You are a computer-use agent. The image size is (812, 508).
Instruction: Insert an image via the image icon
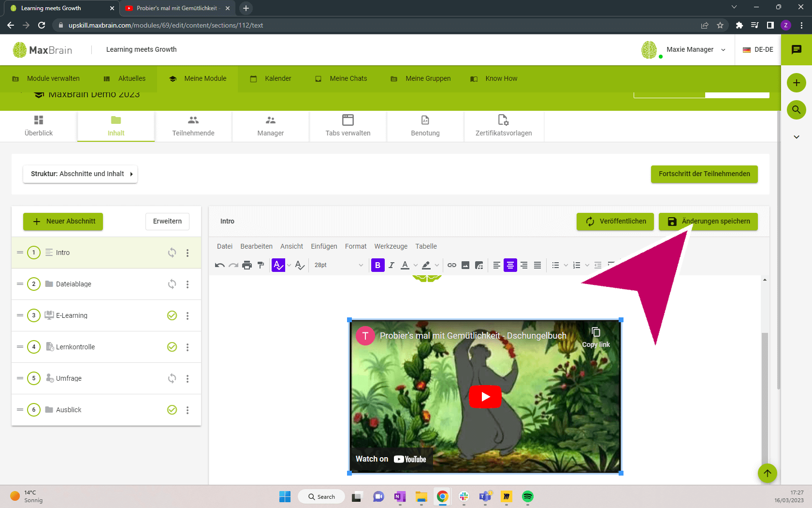[x=465, y=265]
